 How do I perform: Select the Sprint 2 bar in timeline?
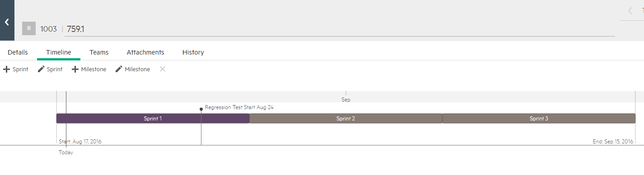[x=346, y=119]
